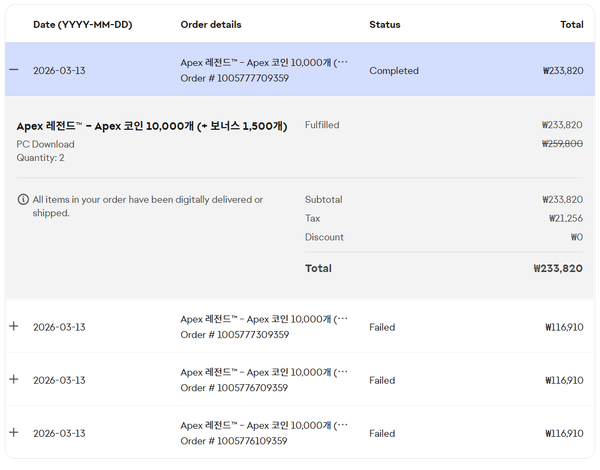Screen dimensions: 600x470
Task: Click Failed status of order 1005777309359
Action: coord(382,327)
